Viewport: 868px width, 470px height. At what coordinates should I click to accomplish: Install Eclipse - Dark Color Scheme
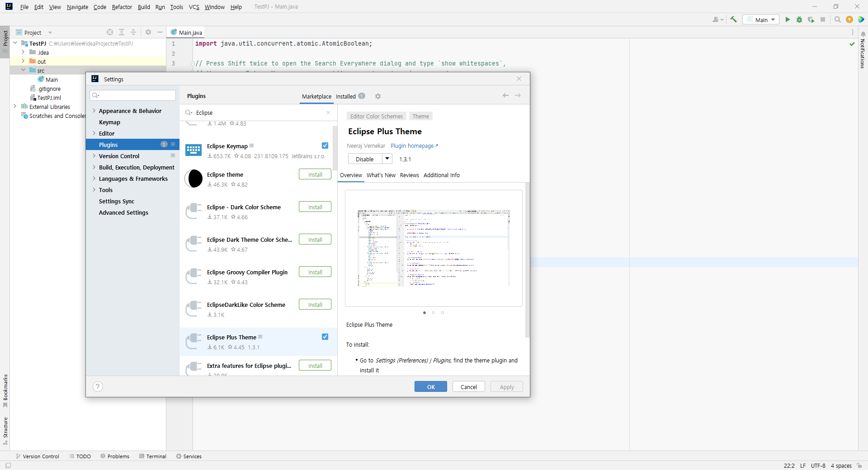pyautogui.click(x=315, y=207)
